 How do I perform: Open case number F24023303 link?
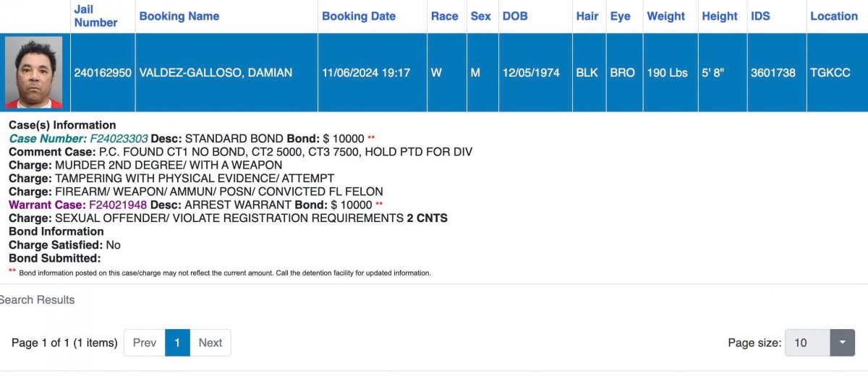119,138
